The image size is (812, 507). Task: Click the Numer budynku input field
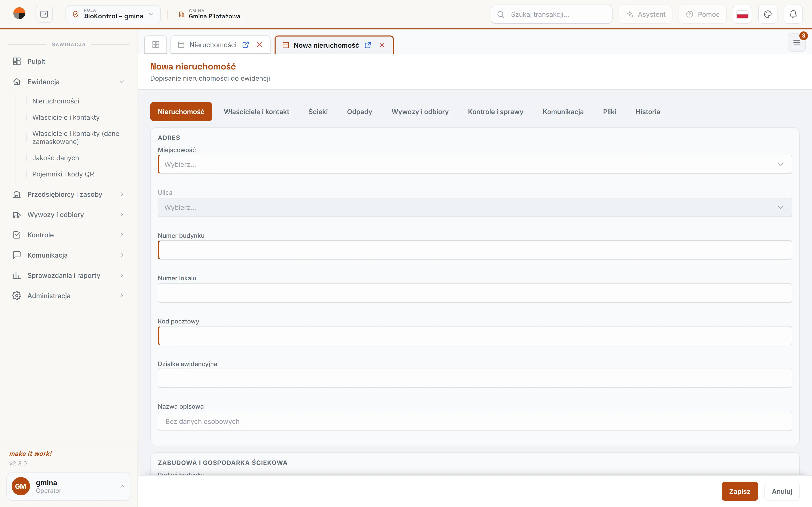475,250
